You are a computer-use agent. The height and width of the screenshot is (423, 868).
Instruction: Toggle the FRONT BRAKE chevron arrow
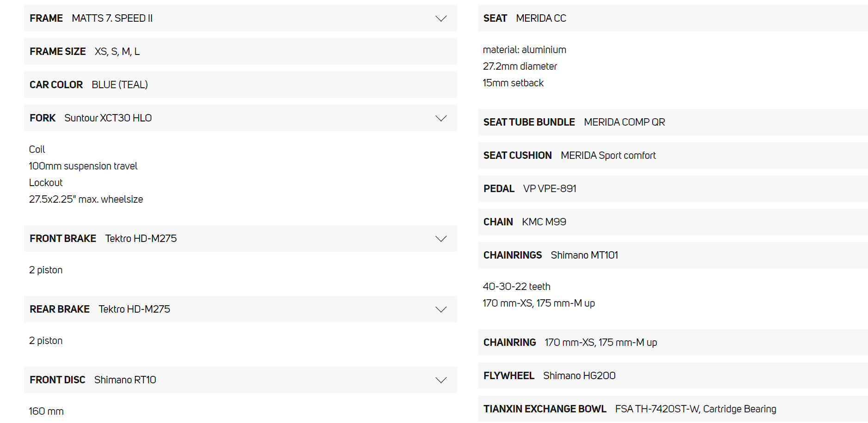coord(441,239)
